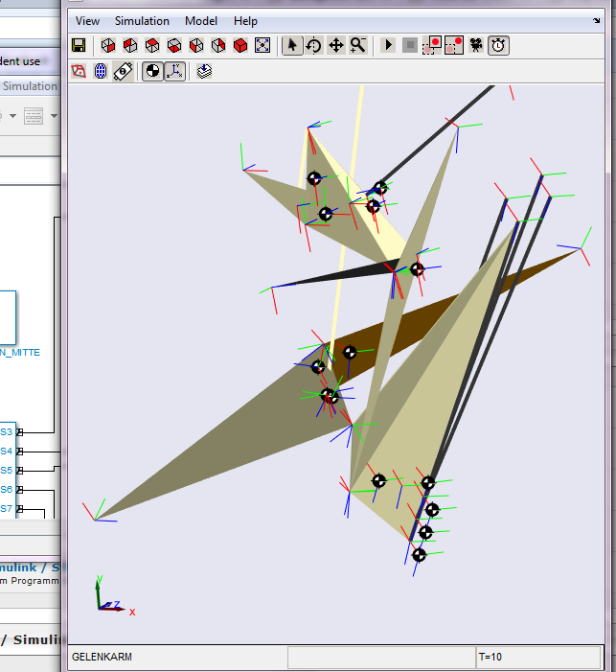The height and width of the screenshot is (672, 616).
Task: Start the simulation with play button
Action: [388, 45]
